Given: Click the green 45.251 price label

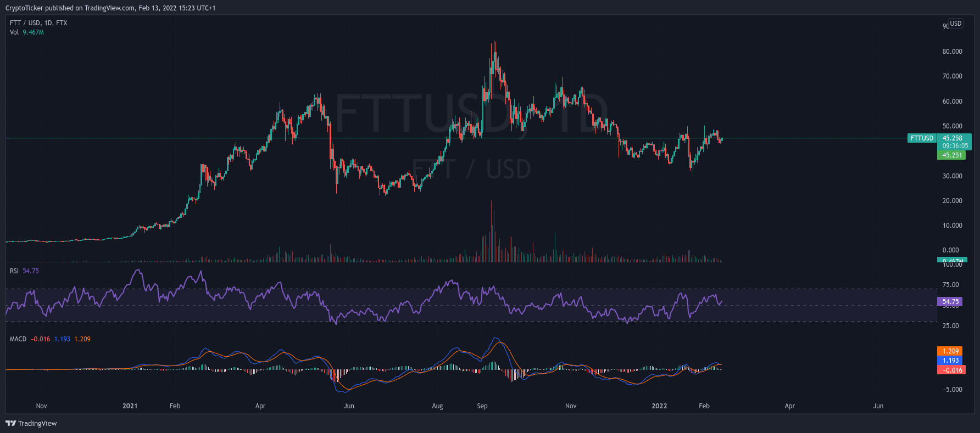Looking at the screenshot, I should pyautogui.click(x=952, y=155).
